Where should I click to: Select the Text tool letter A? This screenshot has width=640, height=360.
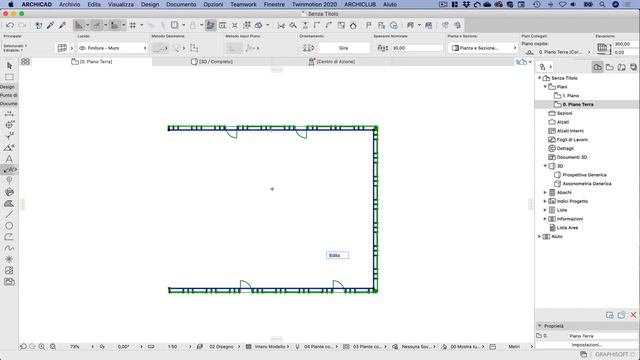tap(9, 159)
